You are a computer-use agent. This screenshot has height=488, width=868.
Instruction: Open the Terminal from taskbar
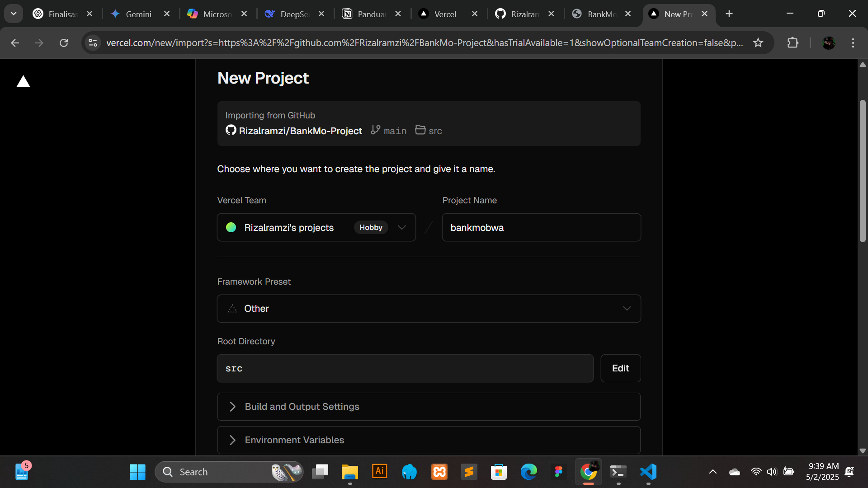618,472
